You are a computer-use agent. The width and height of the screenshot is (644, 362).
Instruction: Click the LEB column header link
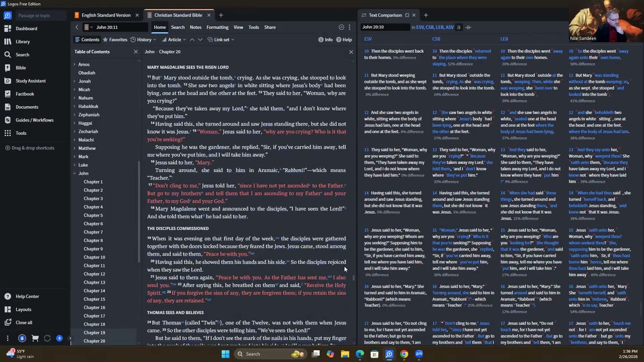[504, 39]
